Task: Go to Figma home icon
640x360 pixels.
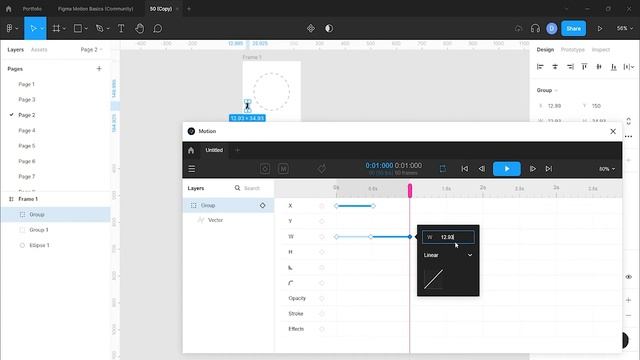Action: click(x=9, y=9)
